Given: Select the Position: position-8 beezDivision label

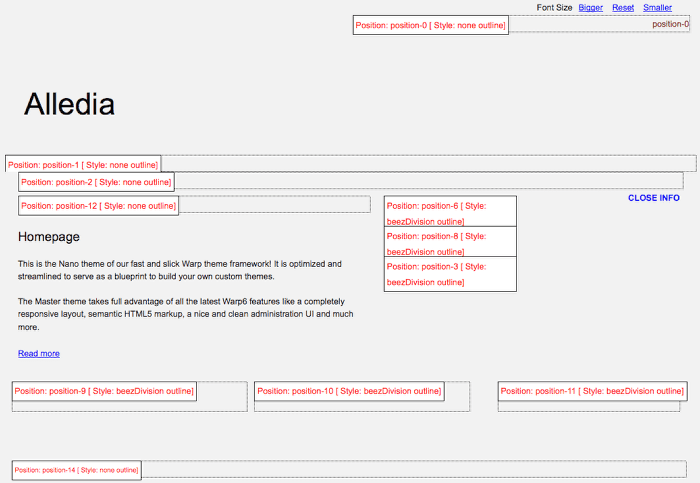Looking at the screenshot, I should tap(450, 242).
